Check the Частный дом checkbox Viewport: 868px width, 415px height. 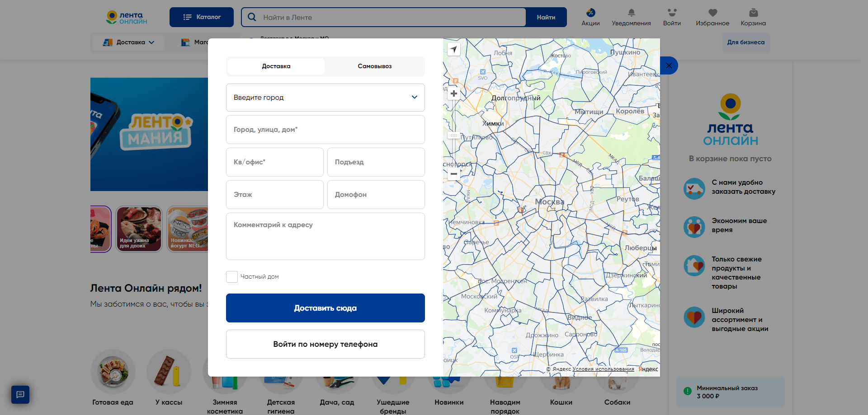click(231, 276)
